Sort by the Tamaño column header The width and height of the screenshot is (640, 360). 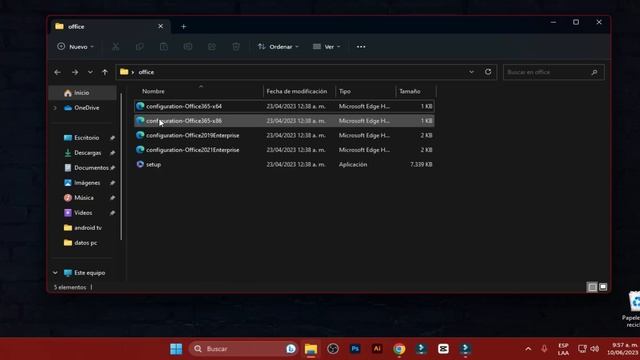(x=416, y=91)
